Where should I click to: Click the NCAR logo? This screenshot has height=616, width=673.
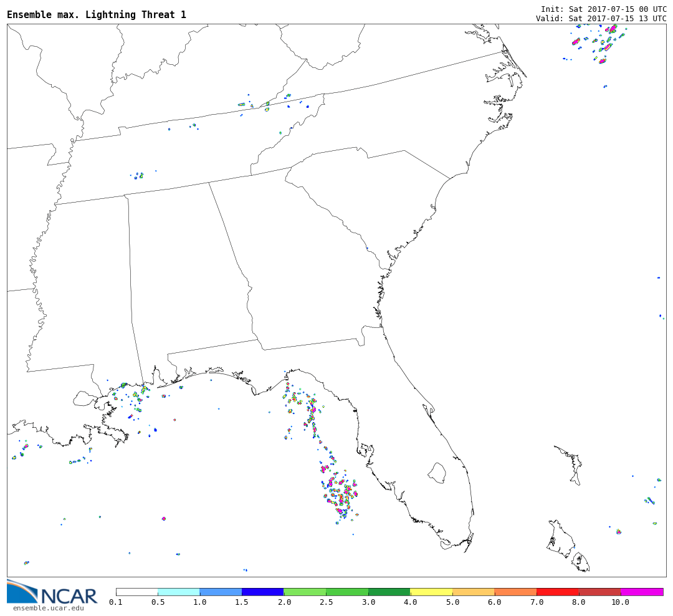pyautogui.click(x=52, y=592)
